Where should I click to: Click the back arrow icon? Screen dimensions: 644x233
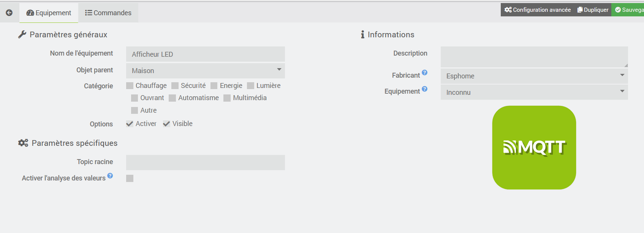[9, 13]
